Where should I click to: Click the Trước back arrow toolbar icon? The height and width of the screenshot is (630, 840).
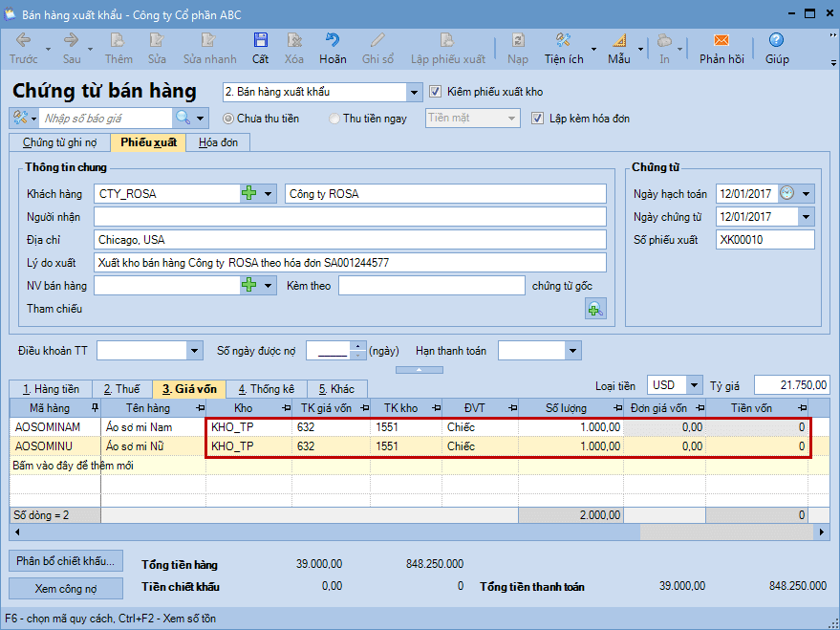click(x=23, y=40)
